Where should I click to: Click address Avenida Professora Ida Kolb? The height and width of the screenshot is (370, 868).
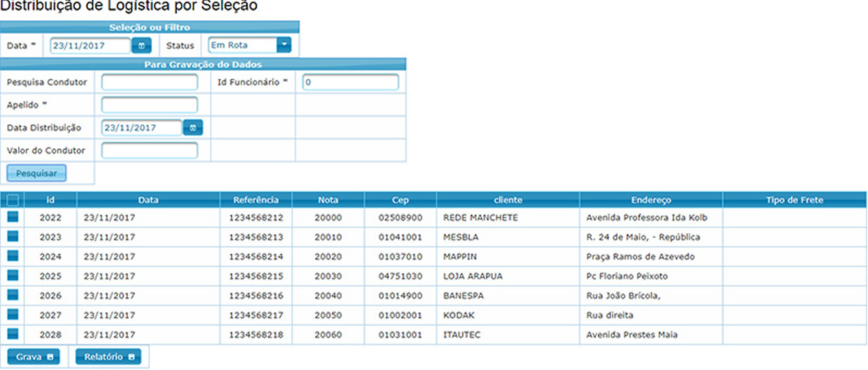click(x=646, y=218)
